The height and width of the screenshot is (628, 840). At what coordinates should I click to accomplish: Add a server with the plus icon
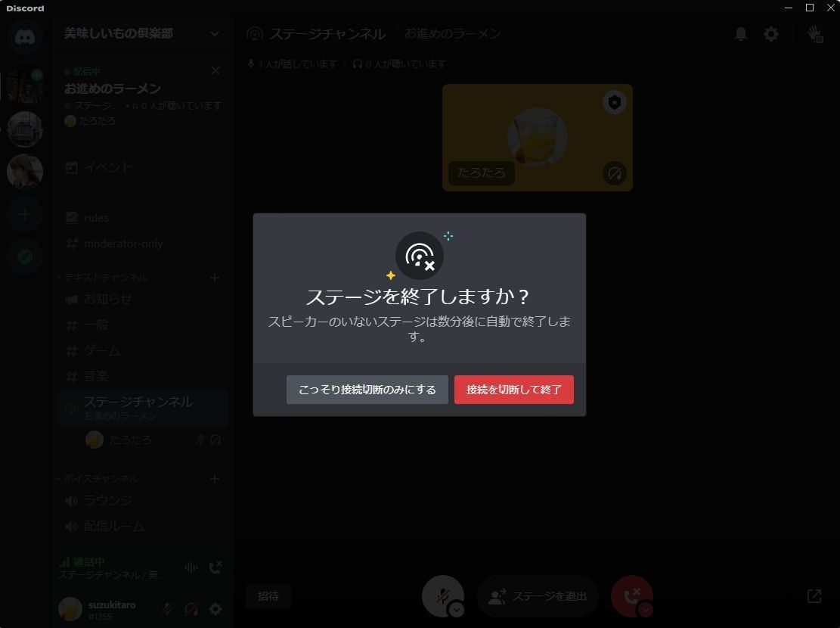(x=25, y=215)
